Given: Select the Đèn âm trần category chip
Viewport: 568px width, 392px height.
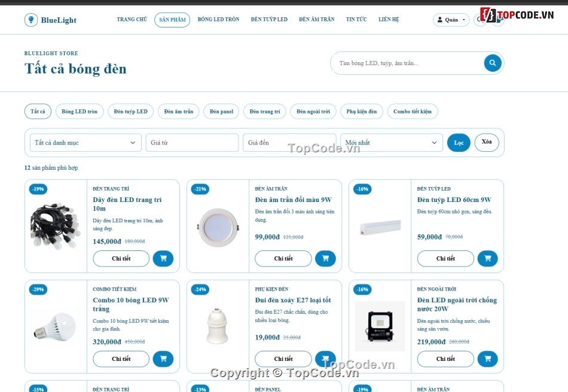Looking at the screenshot, I should 179,112.
